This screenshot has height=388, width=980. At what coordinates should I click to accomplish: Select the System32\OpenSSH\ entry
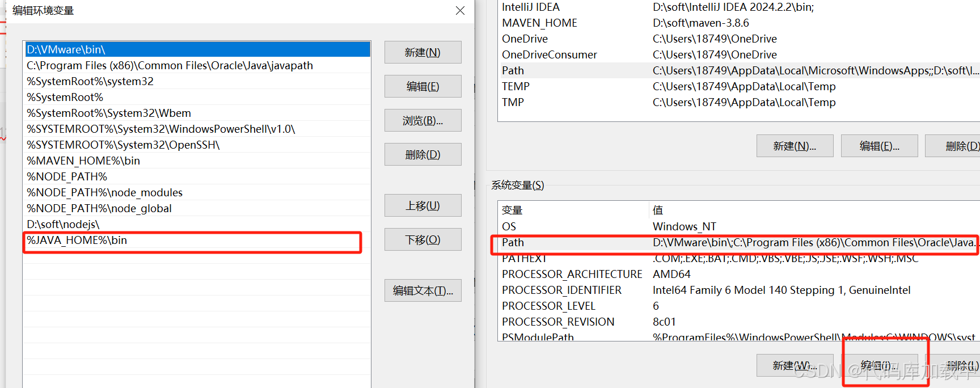[x=197, y=145]
